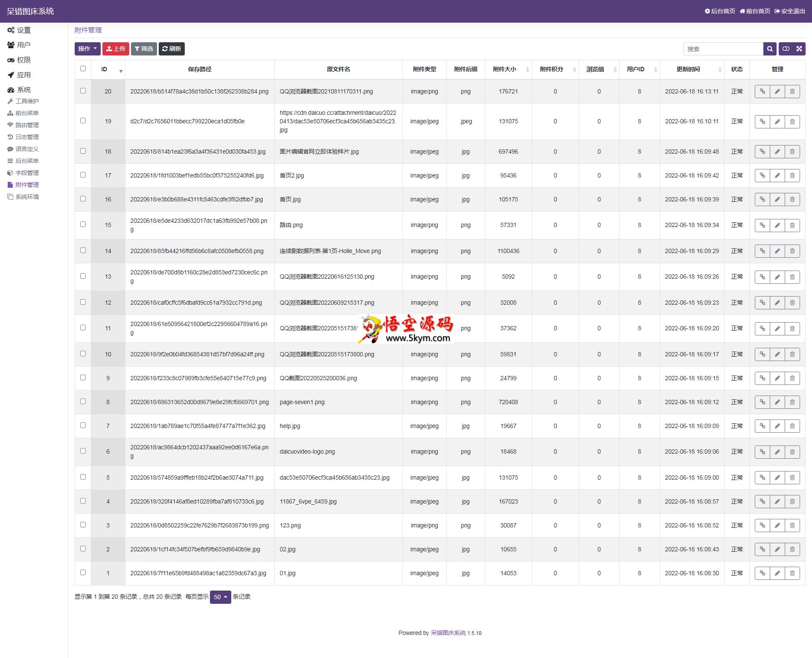Delete the 首页2.jpg attachment row
Viewport: 812px width, 658px height.
(792, 175)
